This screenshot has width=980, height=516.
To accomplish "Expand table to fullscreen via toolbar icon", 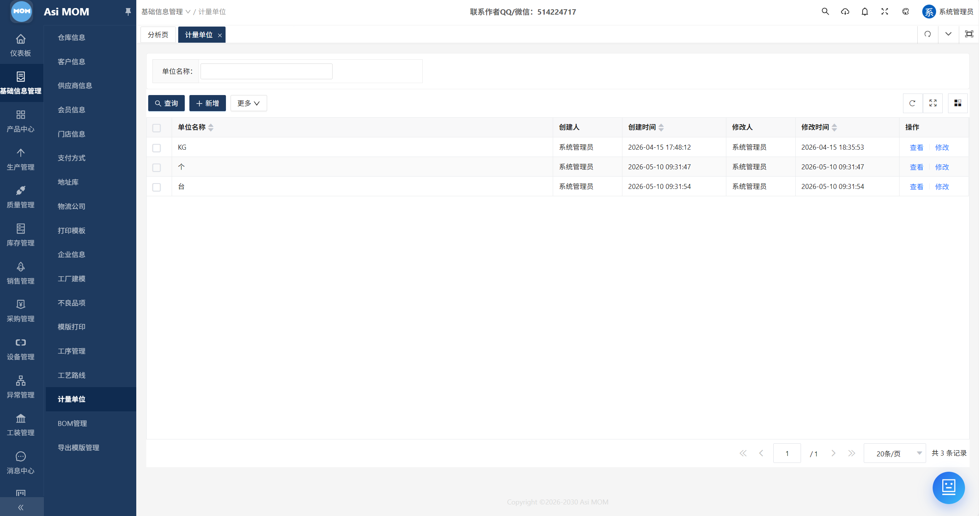I will (x=933, y=103).
